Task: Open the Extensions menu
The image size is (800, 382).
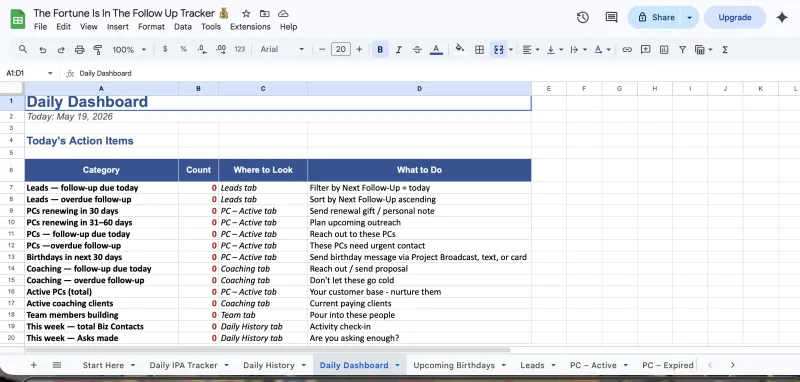Action: coord(250,27)
